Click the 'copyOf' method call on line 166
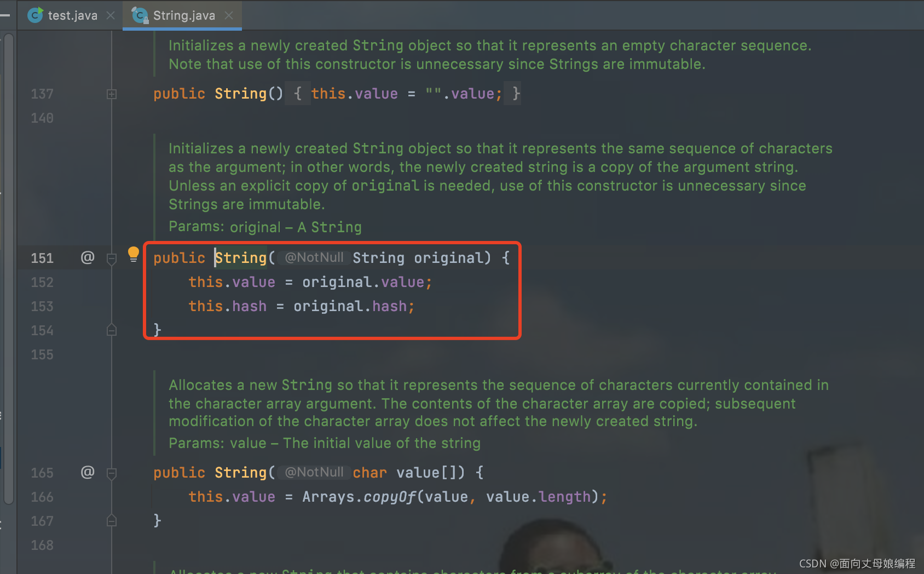Screen dimensions: 924x574 coord(390,497)
